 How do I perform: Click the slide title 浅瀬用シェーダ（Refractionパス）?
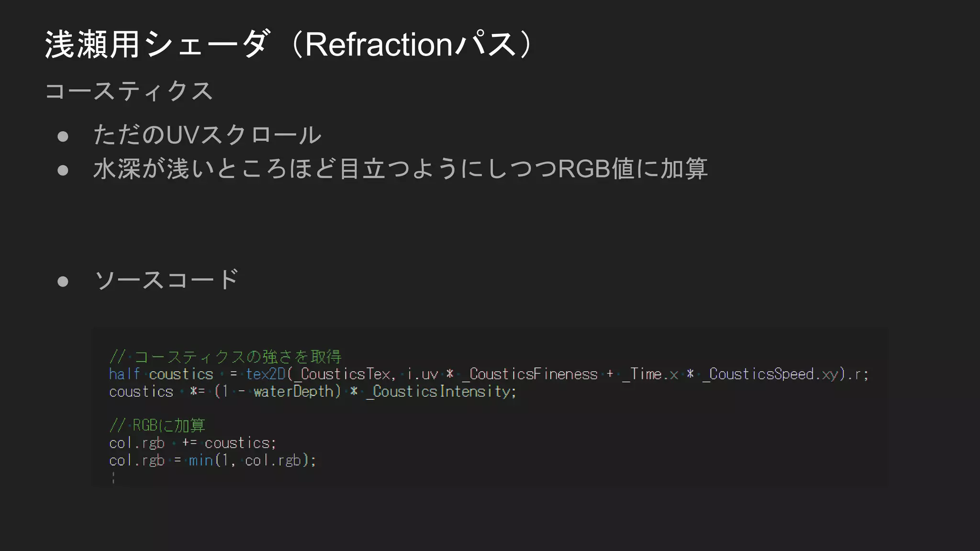289,44
